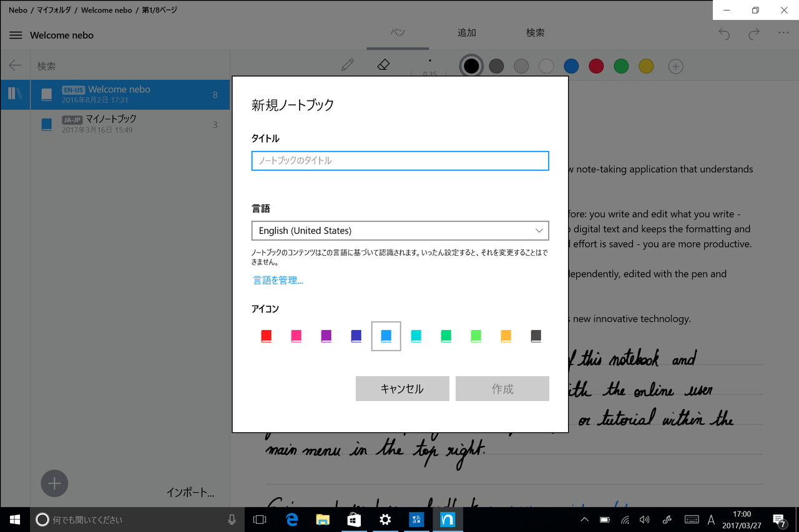
Task: Switch to the 追加 tab
Action: click(466, 32)
